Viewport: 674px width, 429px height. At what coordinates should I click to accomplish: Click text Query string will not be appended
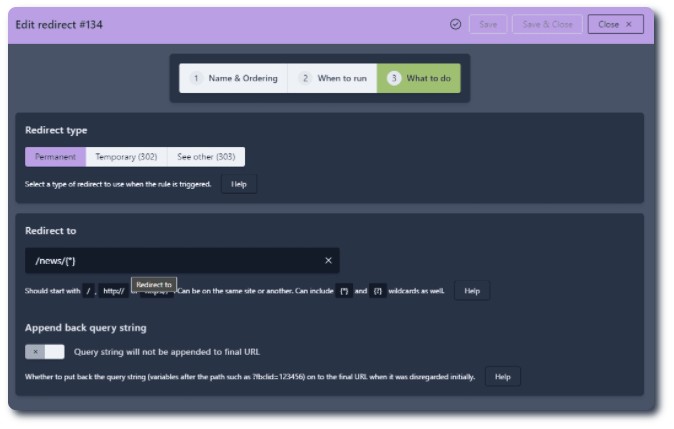pos(167,352)
